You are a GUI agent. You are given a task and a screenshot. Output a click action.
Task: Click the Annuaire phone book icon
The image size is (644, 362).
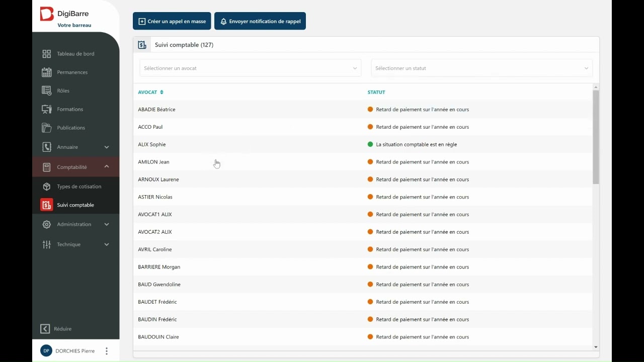click(47, 147)
